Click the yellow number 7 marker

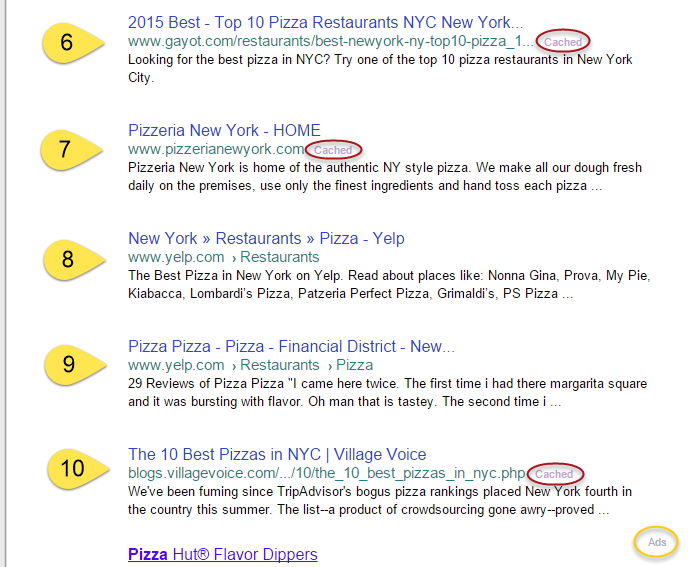coord(66,150)
